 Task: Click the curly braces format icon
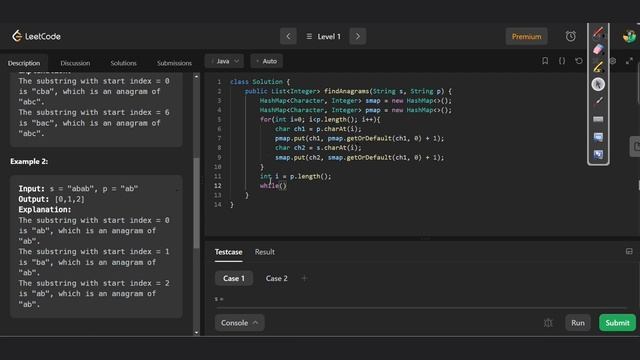pos(562,61)
